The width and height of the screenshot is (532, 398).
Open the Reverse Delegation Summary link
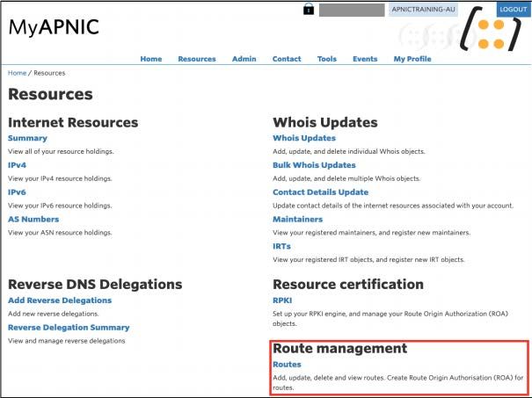coord(69,328)
